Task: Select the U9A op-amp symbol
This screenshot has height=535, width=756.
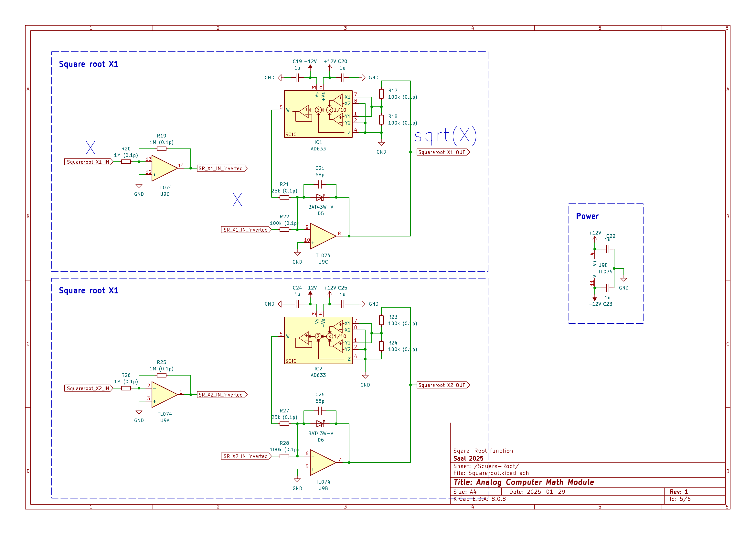Action: click(x=165, y=395)
